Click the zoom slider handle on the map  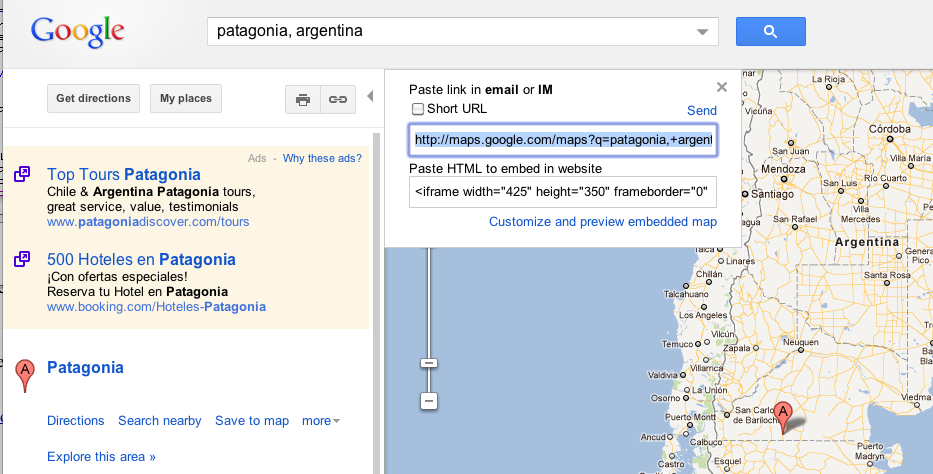point(429,363)
